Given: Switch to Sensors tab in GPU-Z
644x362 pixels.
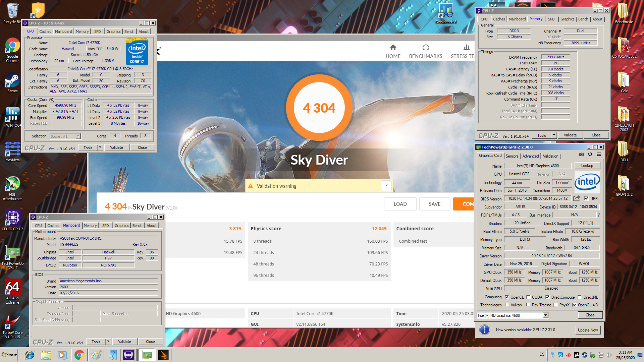Looking at the screenshot, I should click(512, 156).
